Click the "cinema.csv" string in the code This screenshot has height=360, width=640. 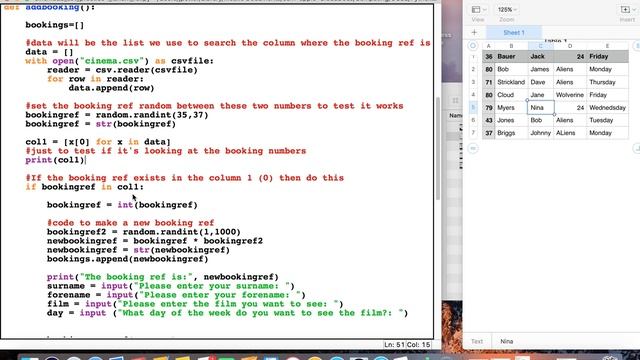tap(112, 61)
